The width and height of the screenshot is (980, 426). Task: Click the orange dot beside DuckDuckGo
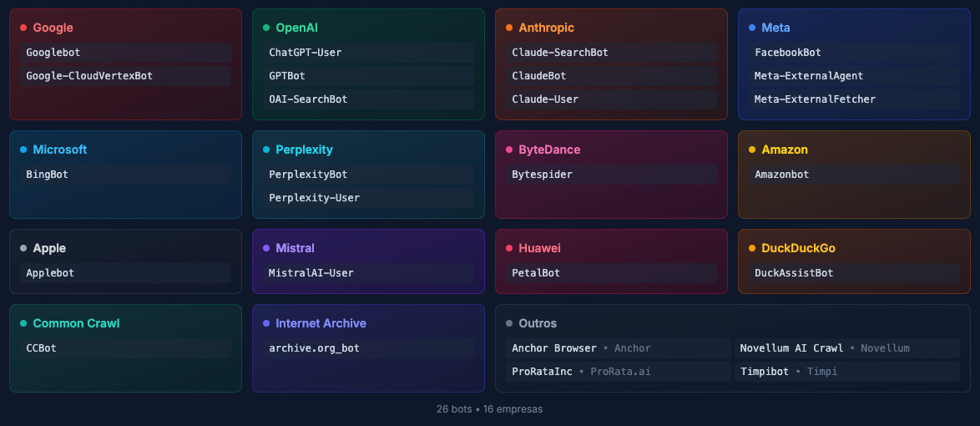click(x=752, y=248)
